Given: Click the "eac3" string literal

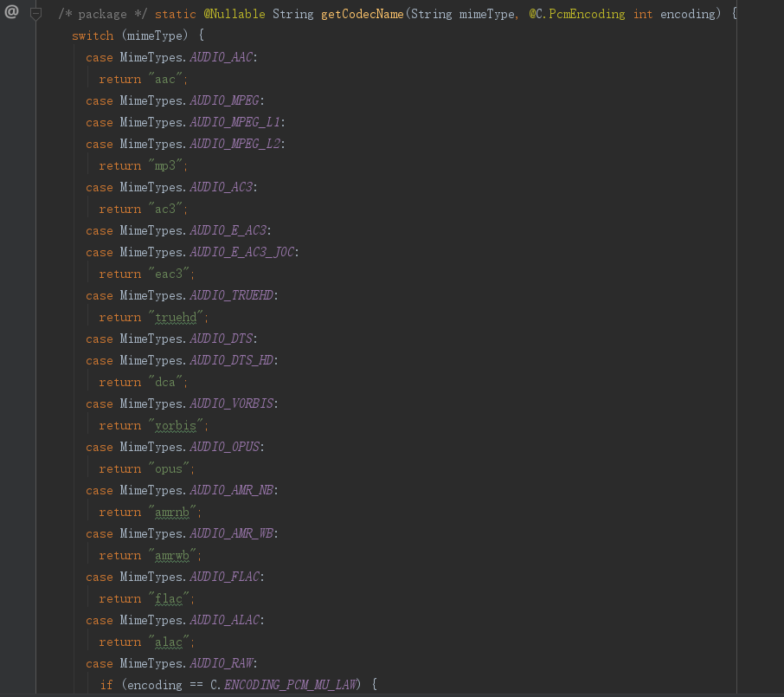Looking at the screenshot, I should tap(169, 274).
